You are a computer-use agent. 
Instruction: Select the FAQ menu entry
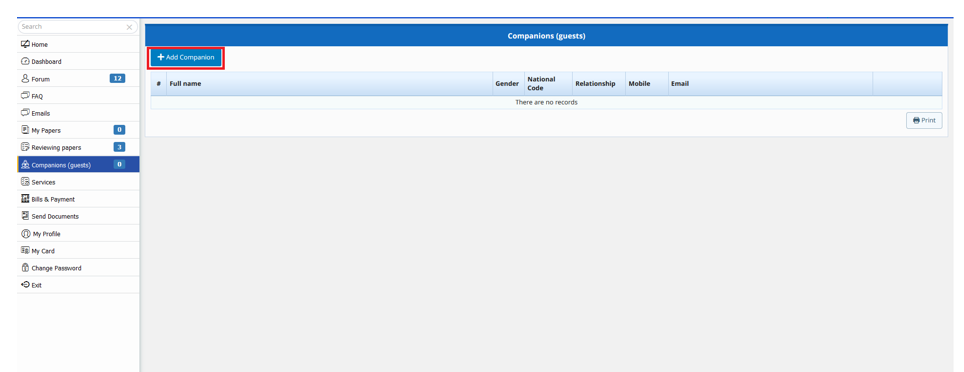pos(78,96)
